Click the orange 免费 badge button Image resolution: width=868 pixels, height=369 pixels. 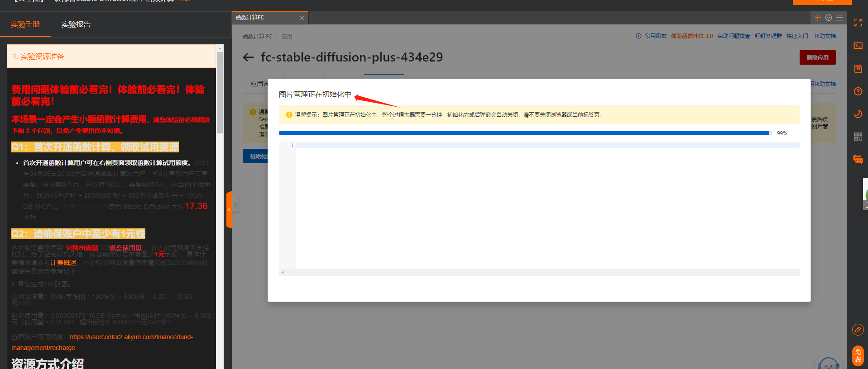coord(858,355)
